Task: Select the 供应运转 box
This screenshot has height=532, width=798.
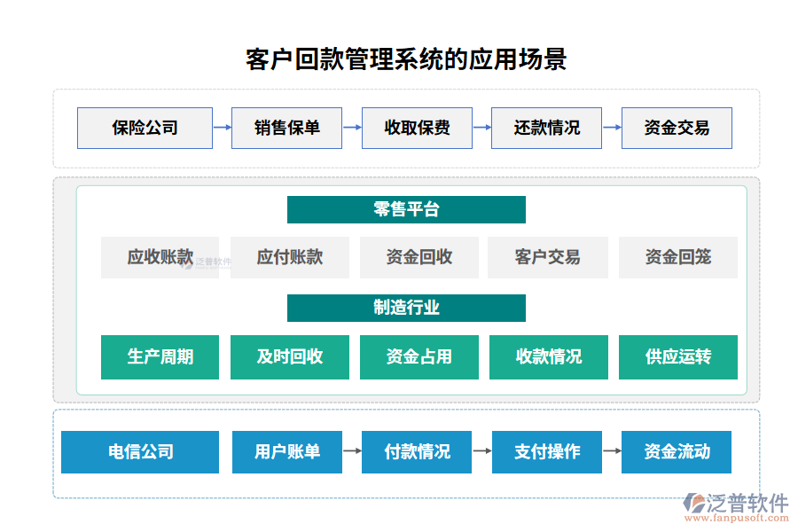Action: coord(677,356)
